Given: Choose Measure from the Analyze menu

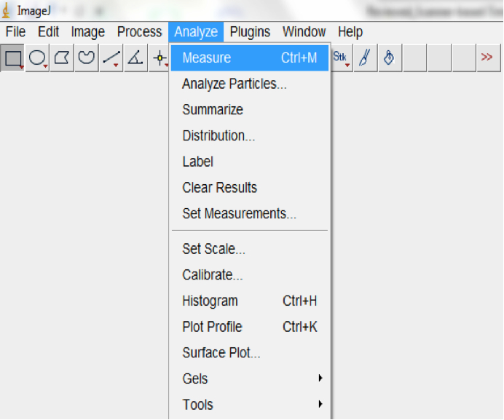Looking at the screenshot, I should pos(250,58).
